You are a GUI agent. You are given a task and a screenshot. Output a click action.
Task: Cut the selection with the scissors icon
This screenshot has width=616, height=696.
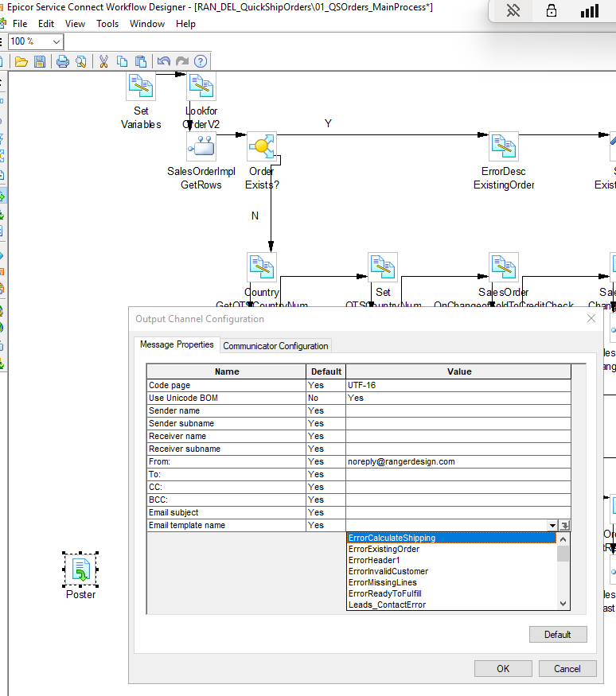104,61
